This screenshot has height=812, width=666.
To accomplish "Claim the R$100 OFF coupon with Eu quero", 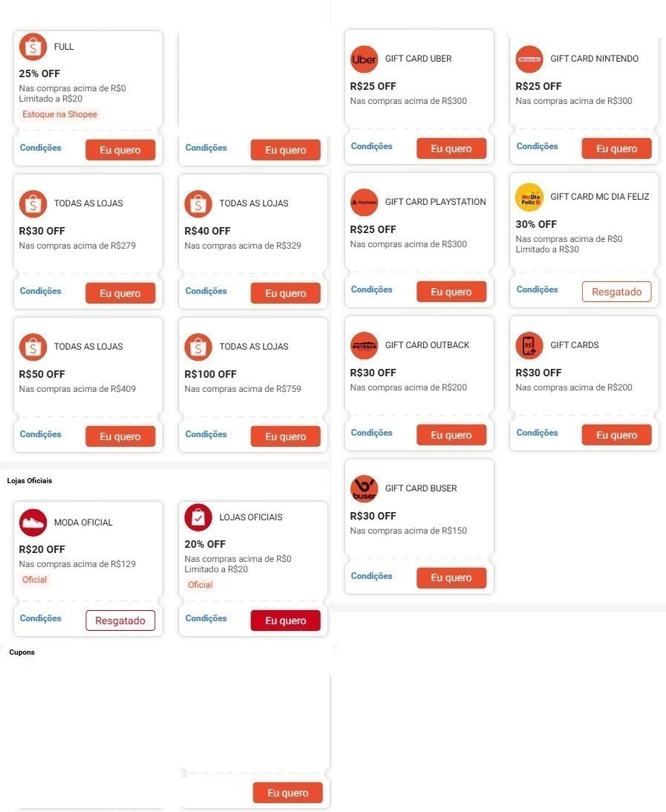I will (285, 436).
